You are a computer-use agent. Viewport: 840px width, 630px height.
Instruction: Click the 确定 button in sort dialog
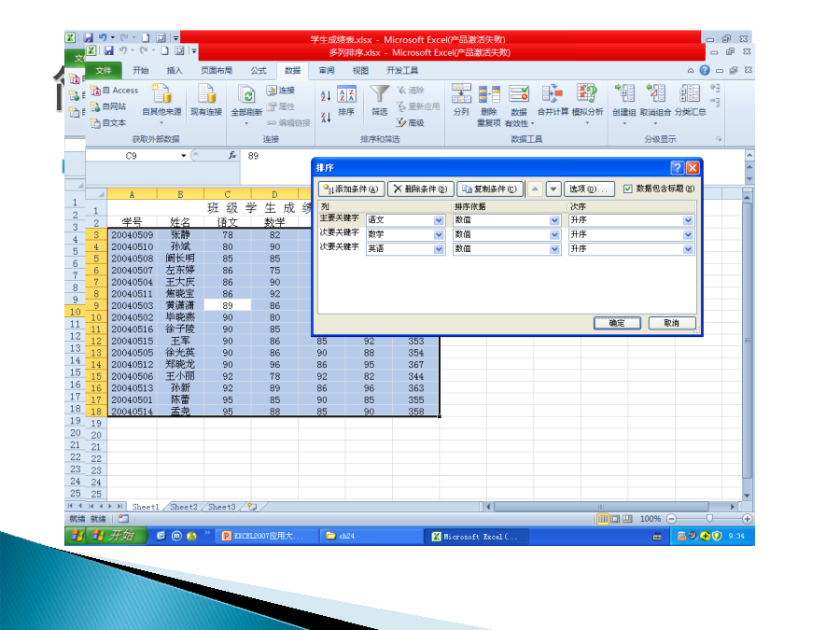pyautogui.click(x=617, y=323)
